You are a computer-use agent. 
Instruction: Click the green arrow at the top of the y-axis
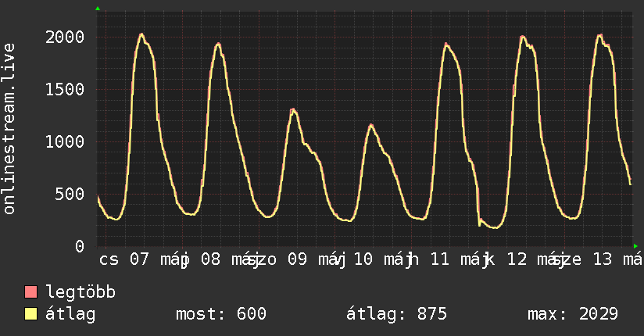point(98,9)
